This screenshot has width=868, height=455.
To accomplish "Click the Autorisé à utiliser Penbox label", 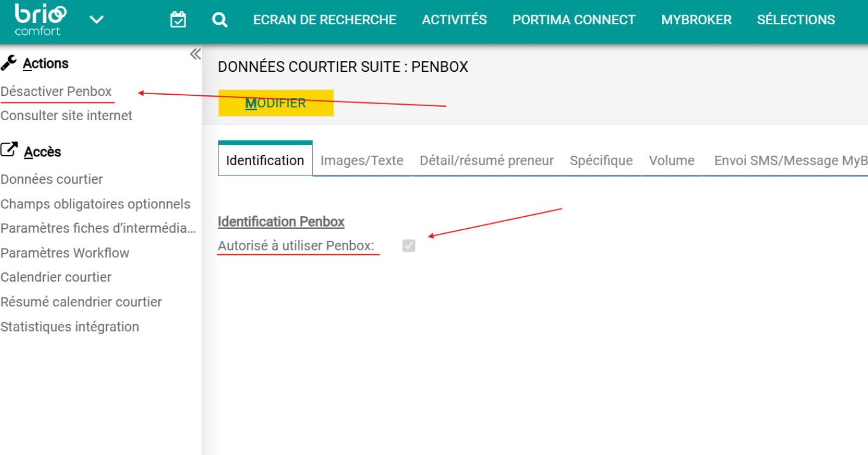I will (x=296, y=245).
